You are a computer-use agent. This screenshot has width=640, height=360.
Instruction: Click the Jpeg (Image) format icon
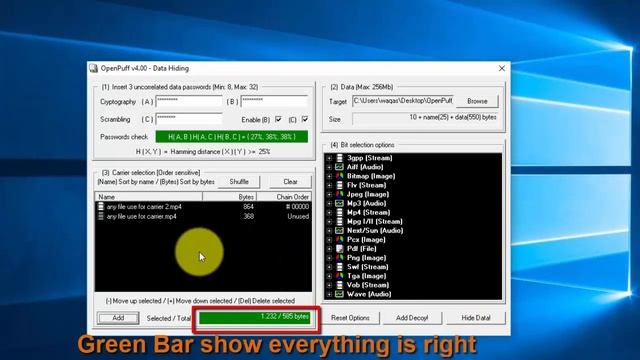coord(339,194)
